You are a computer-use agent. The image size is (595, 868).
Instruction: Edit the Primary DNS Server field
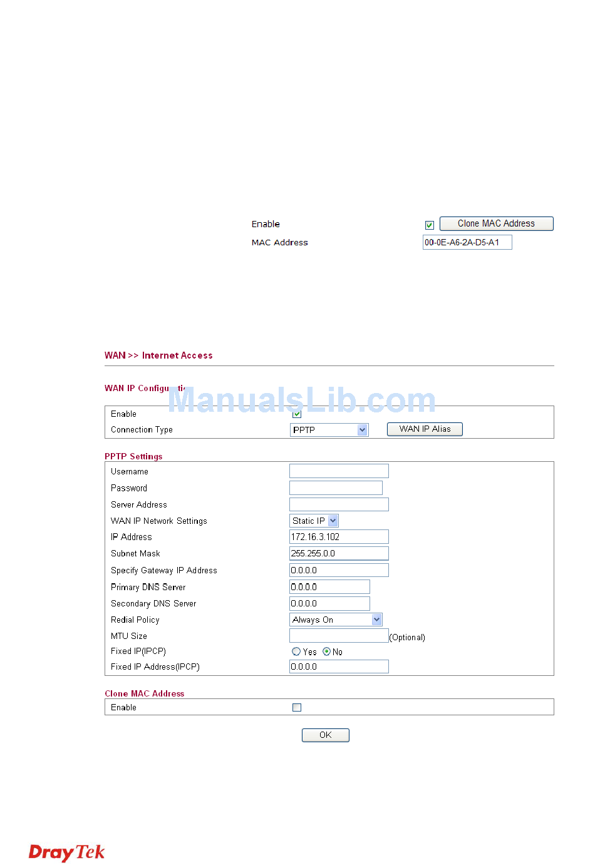pyautogui.click(x=329, y=587)
